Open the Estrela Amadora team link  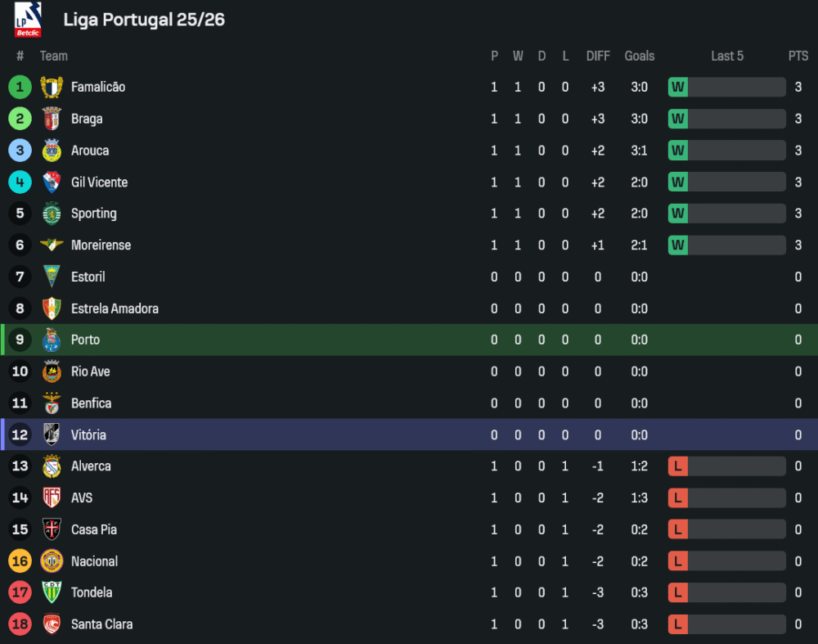(115, 308)
